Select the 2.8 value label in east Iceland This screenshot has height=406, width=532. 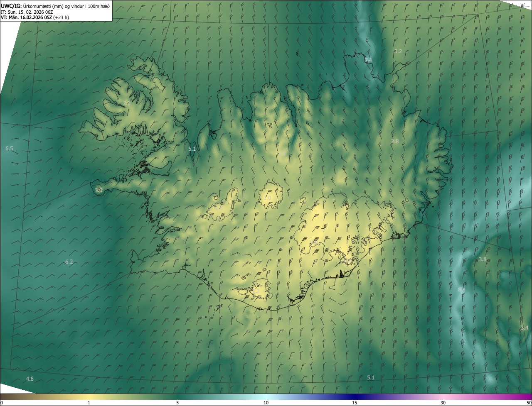pos(395,141)
